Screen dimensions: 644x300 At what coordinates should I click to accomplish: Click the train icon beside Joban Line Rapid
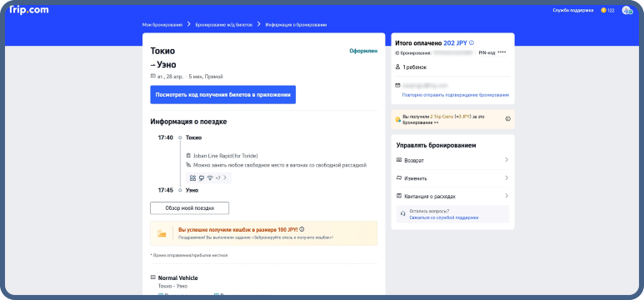188,156
